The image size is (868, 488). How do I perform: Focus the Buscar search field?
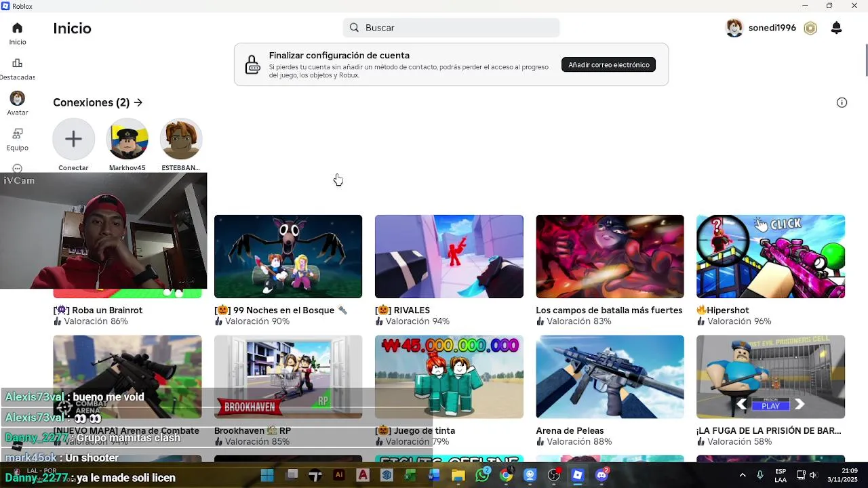click(x=451, y=28)
